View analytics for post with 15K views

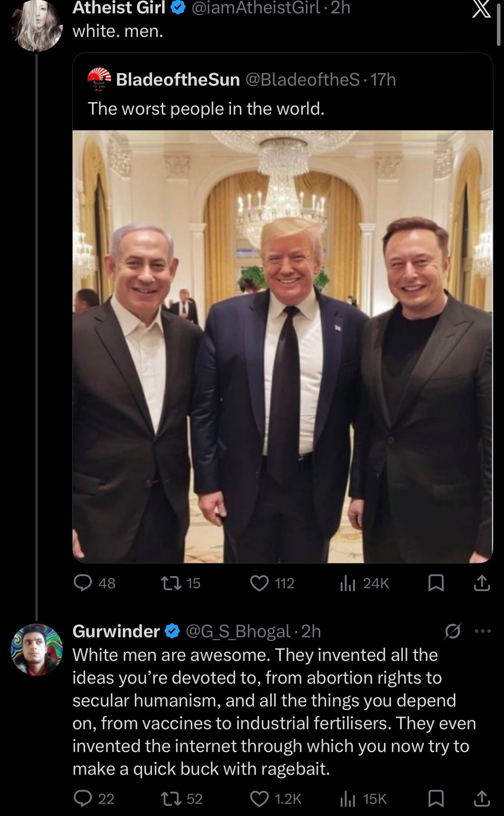tap(348, 799)
